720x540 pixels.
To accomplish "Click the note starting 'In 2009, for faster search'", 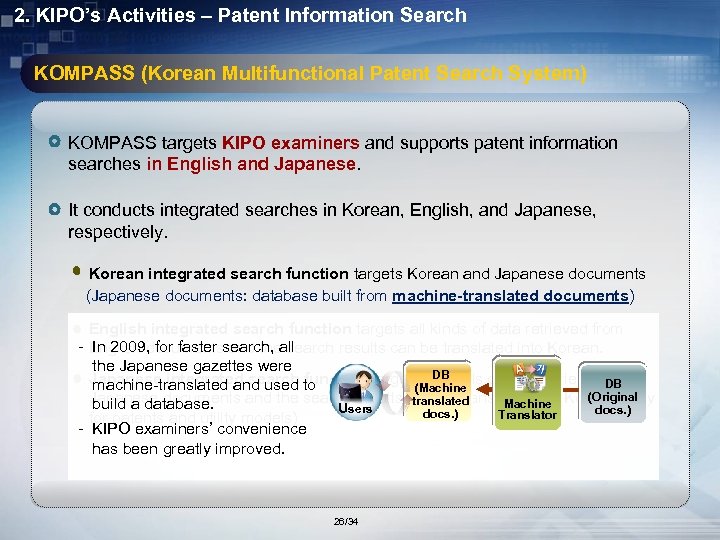I will click(x=203, y=375).
